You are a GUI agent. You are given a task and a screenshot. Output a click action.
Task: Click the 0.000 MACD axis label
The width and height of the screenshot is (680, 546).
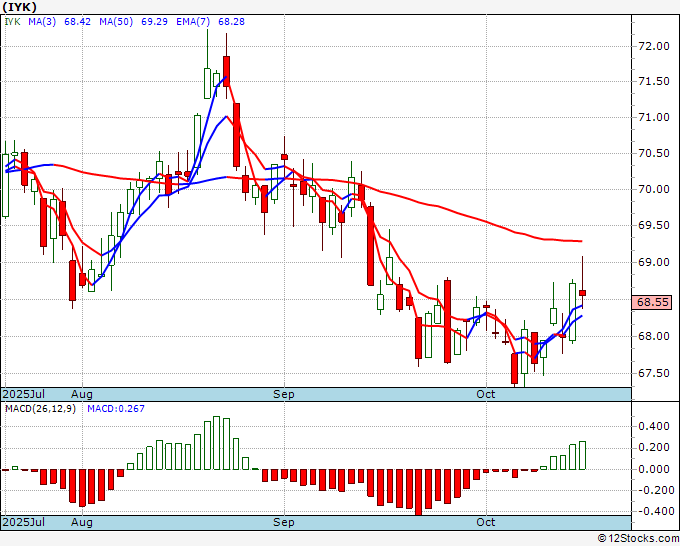[654, 469]
